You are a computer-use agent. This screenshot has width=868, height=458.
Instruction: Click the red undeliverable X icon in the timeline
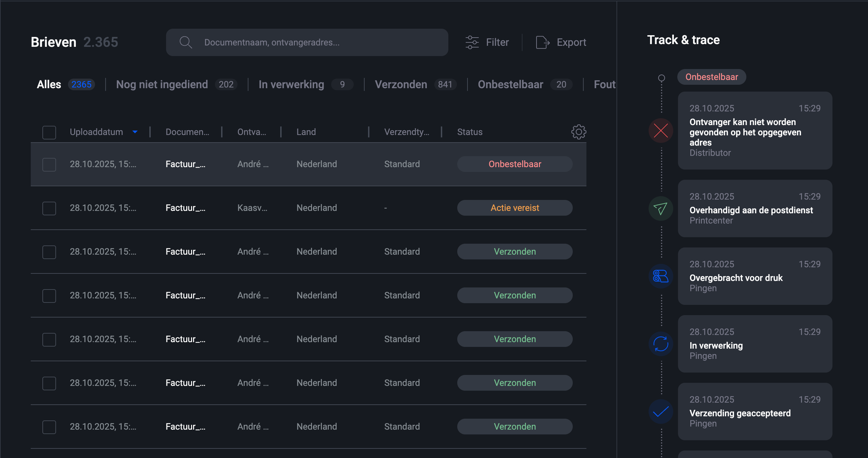[x=660, y=131]
